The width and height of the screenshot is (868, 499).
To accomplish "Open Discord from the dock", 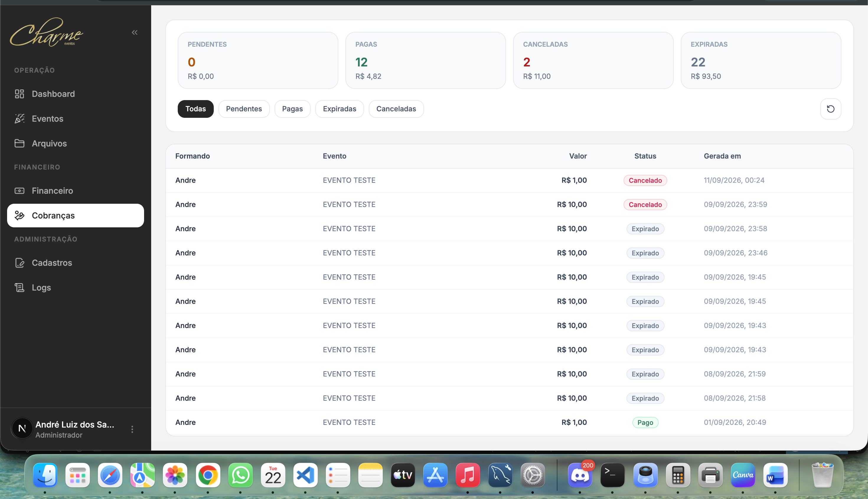I will (x=580, y=475).
